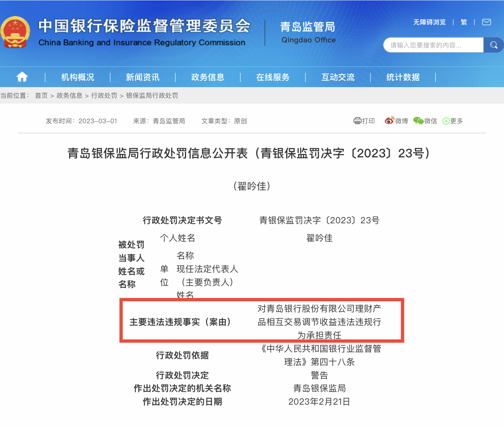Screen dimensions: 504x427
Task: Click the value 青银保监罚决字〔2023〕23号 in table
Action: 320,221
